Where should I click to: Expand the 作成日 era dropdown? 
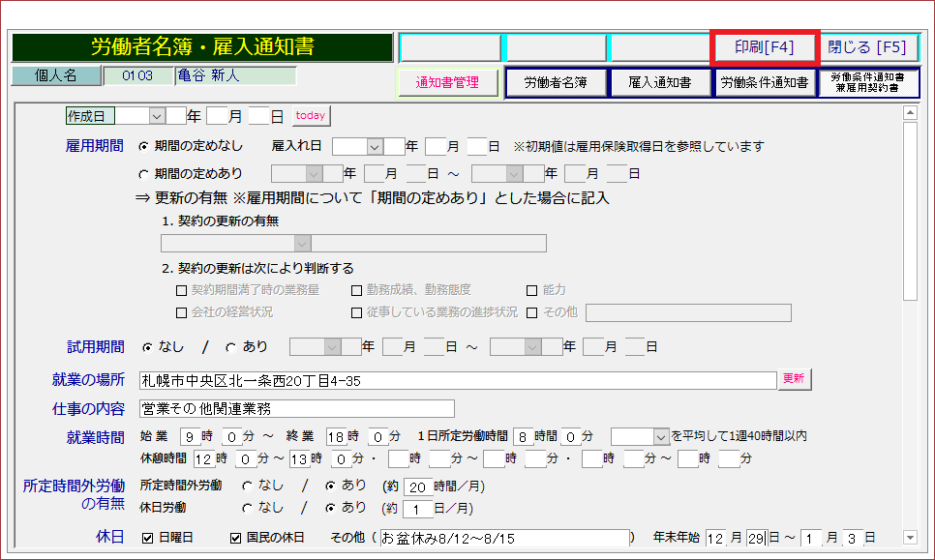click(157, 116)
